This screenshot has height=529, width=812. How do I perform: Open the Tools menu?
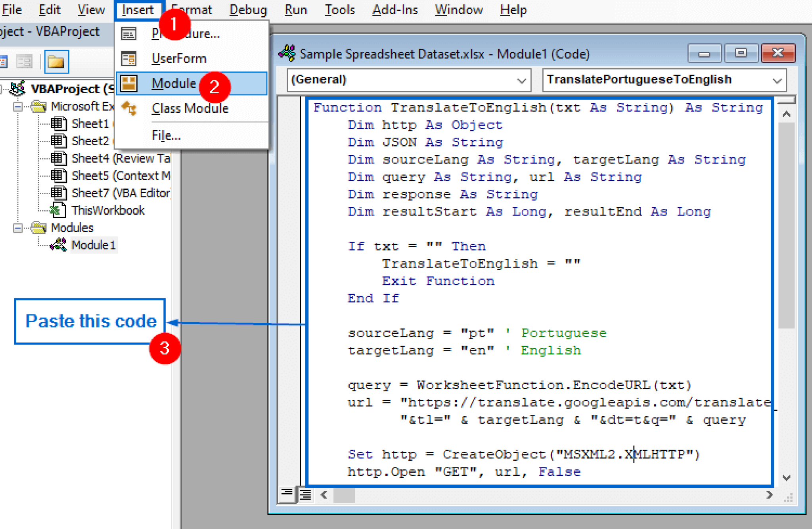(339, 10)
